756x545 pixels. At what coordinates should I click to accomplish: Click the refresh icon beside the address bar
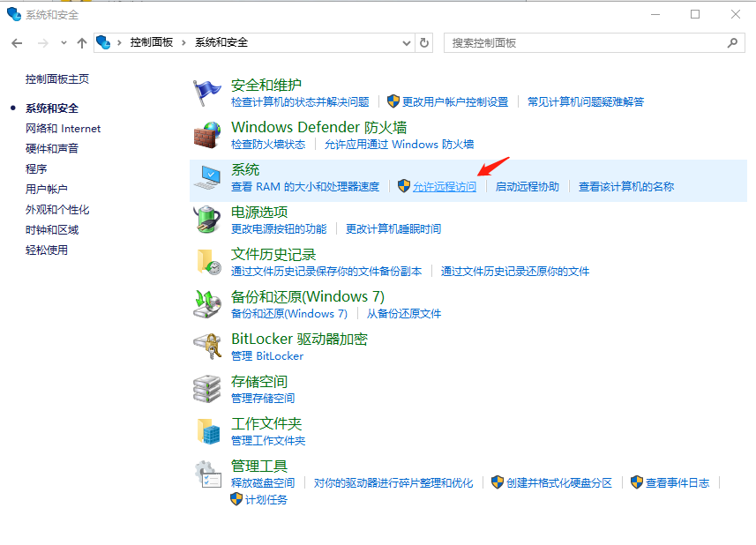423,42
